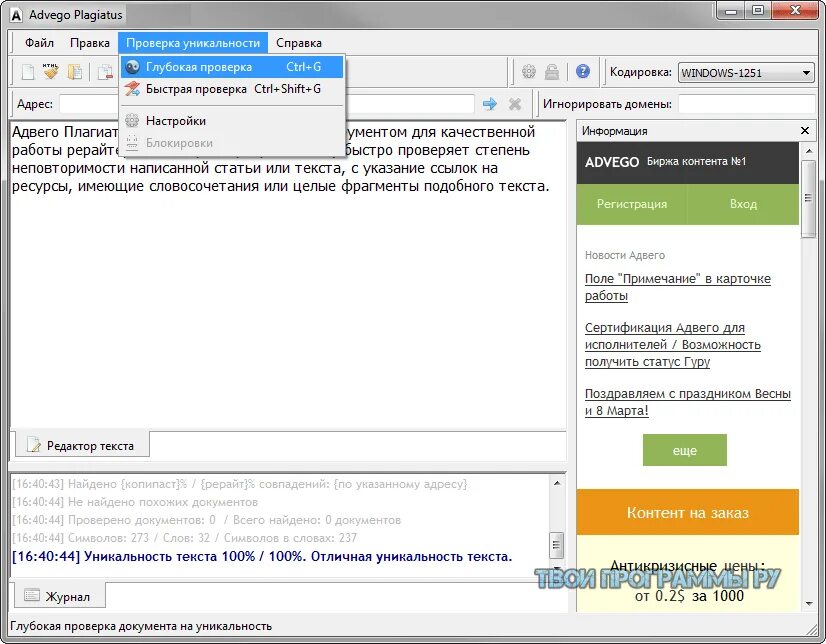Click the gray X cancel icon near address
Image resolution: width=826 pixels, height=644 pixels.
(515, 104)
